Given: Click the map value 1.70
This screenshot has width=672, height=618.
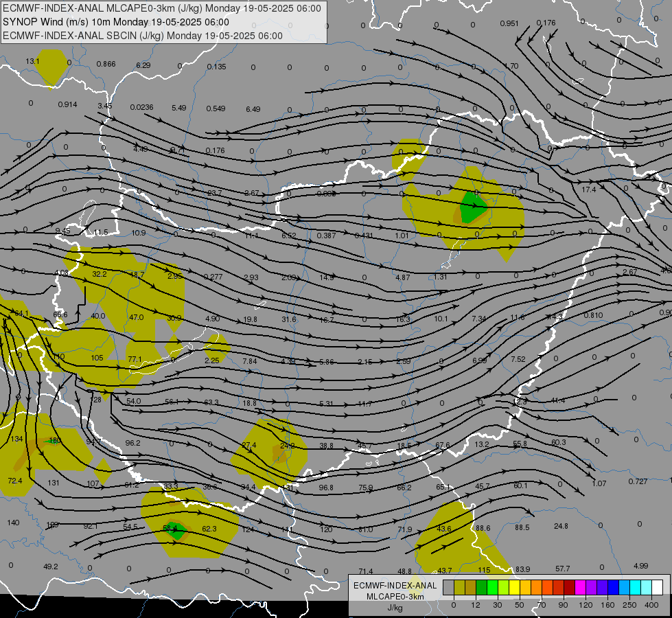Looking at the screenshot, I should (511, 66).
